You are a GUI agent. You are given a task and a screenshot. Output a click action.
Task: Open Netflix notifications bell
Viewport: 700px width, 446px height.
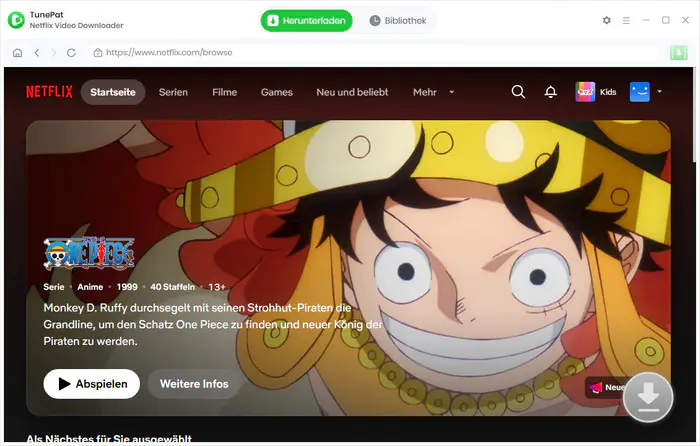(550, 92)
